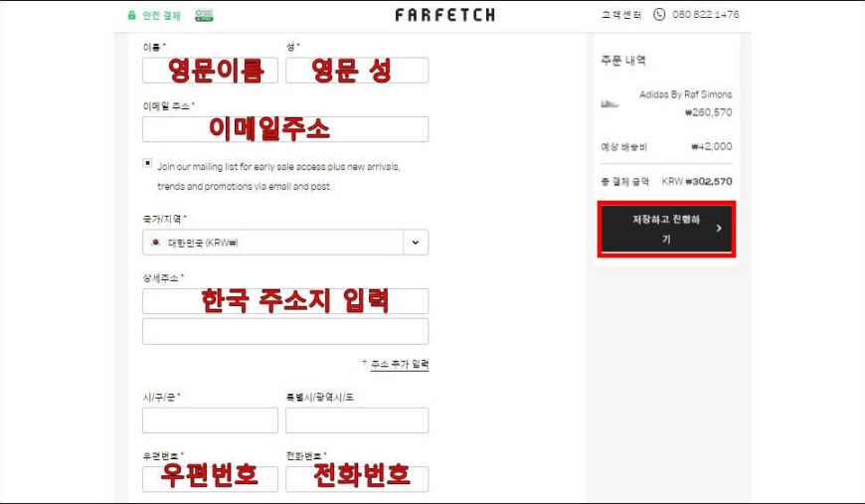Click the phone number 080 822 1476
This screenshot has width=865, height=504.
pyautogui.click(x=706, y=14)
